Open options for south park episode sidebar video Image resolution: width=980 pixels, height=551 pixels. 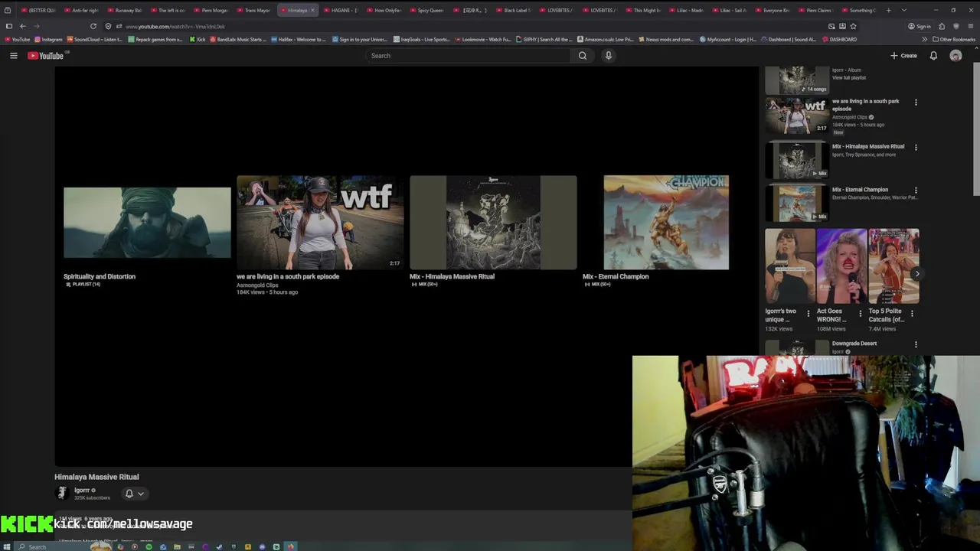point(916,103)
